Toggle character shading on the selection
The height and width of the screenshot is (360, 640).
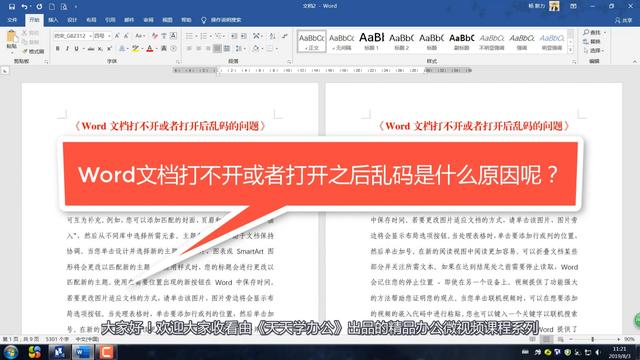(164, 49)
